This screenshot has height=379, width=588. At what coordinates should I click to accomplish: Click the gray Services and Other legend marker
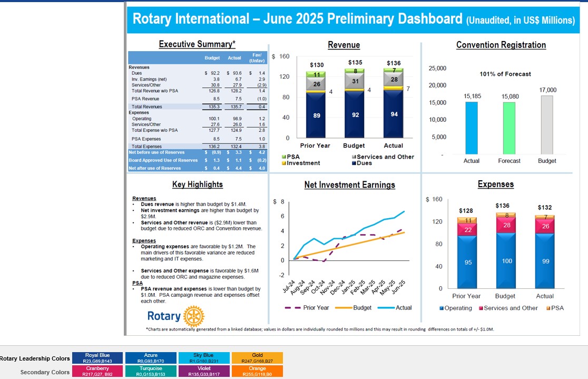(354, 157)
